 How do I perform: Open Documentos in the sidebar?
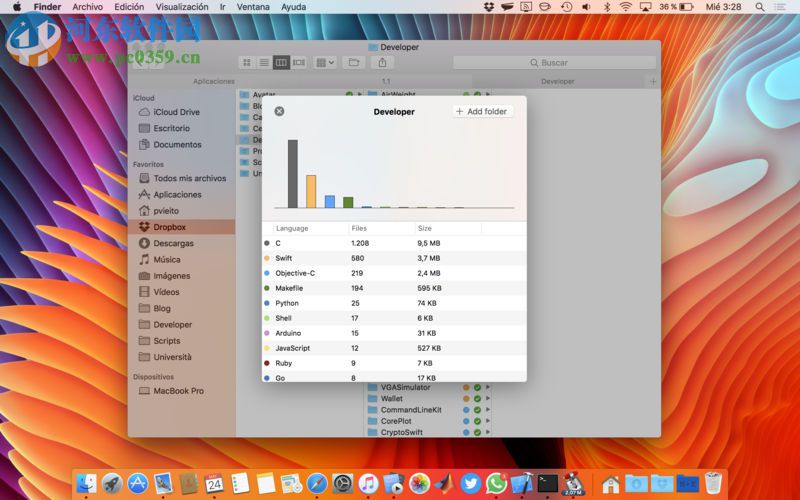click(177, 144)
